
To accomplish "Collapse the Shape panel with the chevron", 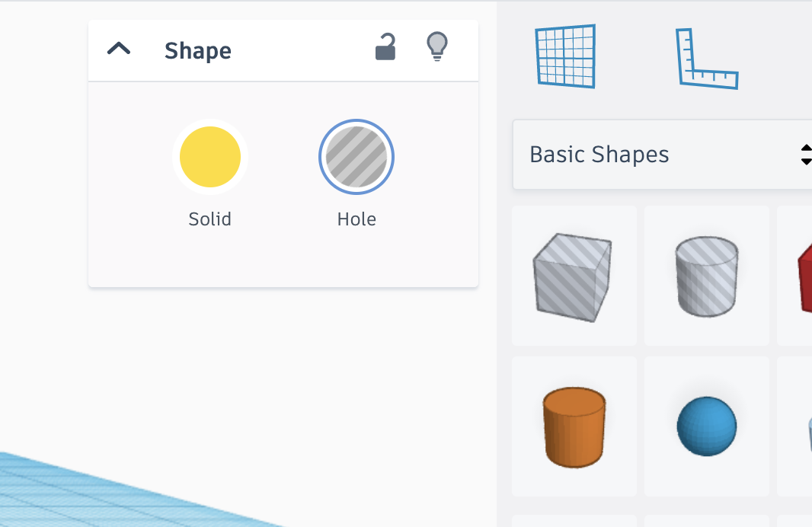I will (x=119, y=50).
